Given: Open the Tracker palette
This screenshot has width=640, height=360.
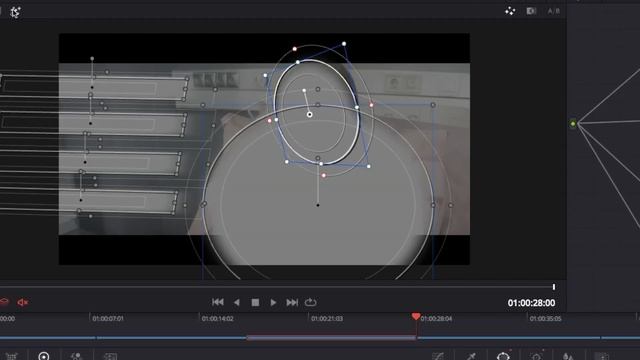Looking at the screenshot, I should [x=536, y=356].
